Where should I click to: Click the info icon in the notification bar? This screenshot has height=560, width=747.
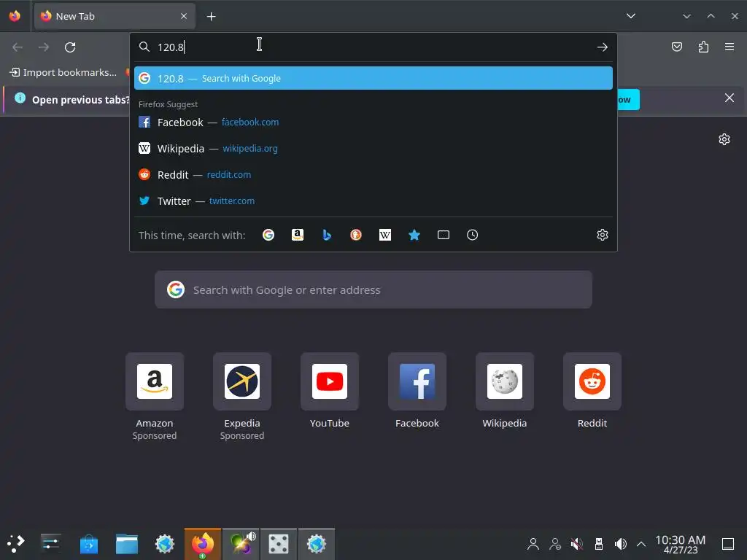click(x=20, y=98)
